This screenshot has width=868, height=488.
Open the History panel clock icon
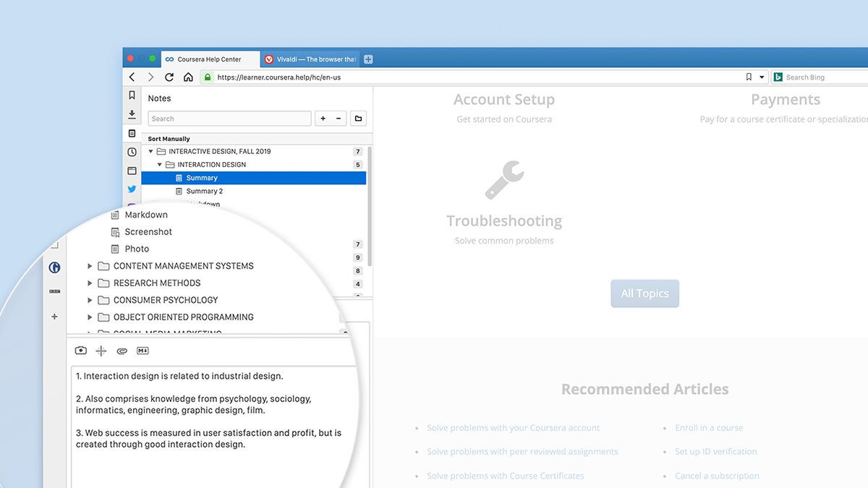[132, 152]
